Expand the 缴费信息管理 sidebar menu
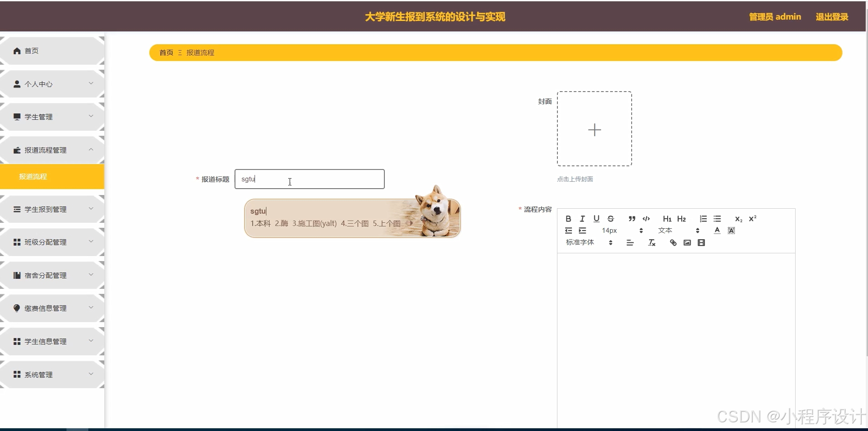Viewport: 868px width, 431px height. click(x=52, y=308)
